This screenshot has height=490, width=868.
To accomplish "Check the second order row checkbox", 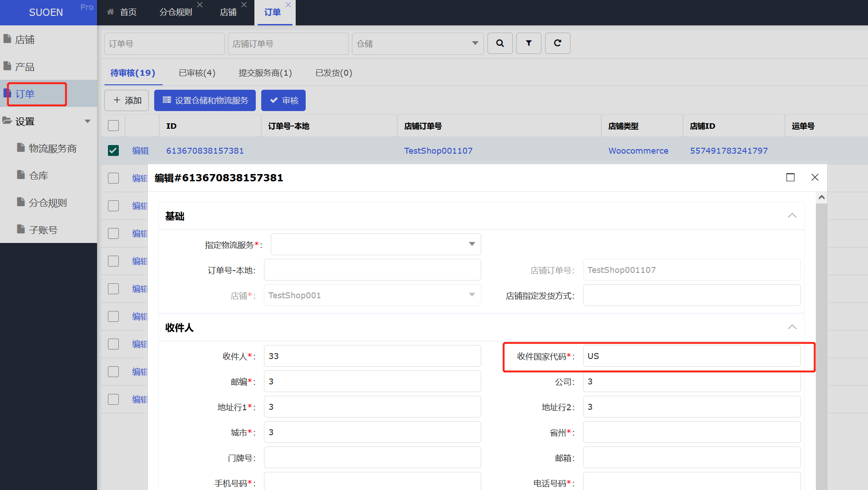I will pyautogui.click(x=113, y=178).
